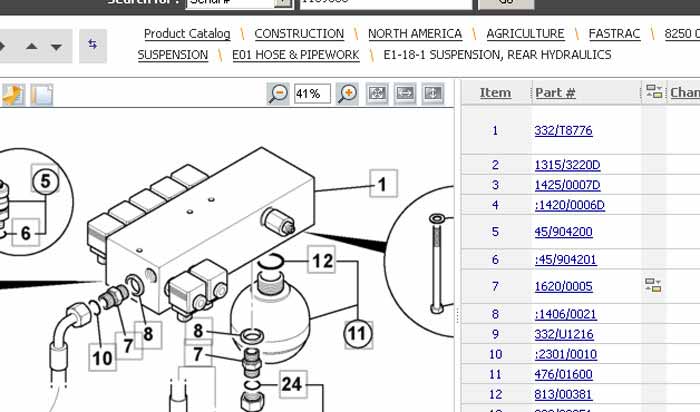
Task: Click the zoom in magnifier icon
Action: (347, 94)
